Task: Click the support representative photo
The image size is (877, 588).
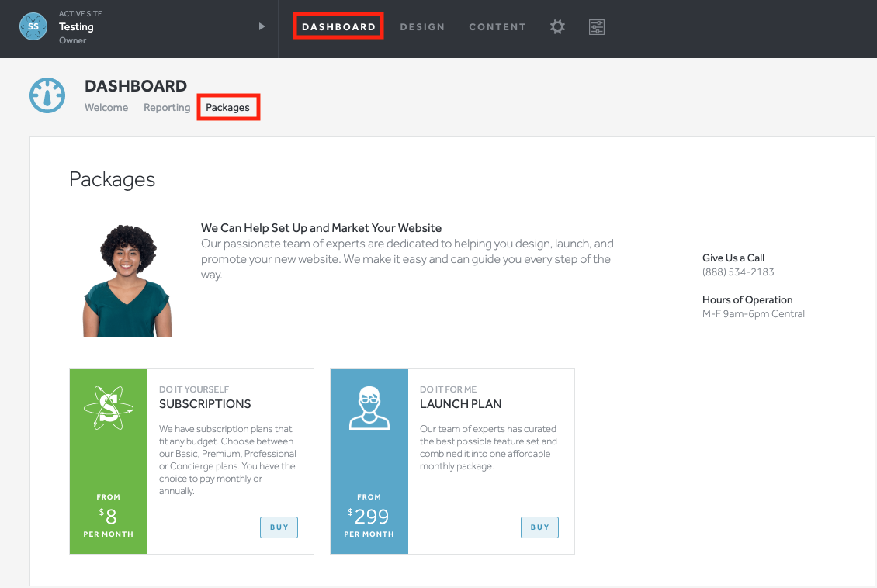Action: [127, 280]
